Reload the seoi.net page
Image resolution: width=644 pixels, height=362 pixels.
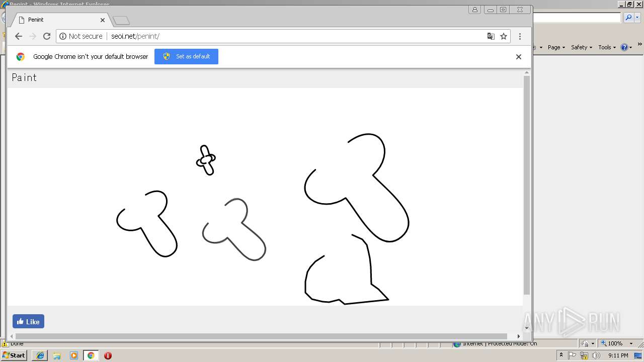tap(47, 36)
